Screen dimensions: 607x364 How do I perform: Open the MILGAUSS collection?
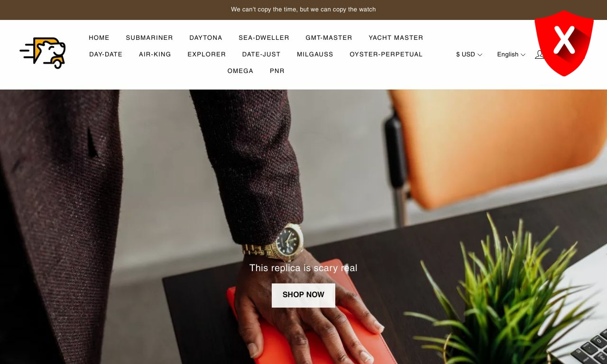(x=315, y=55)
